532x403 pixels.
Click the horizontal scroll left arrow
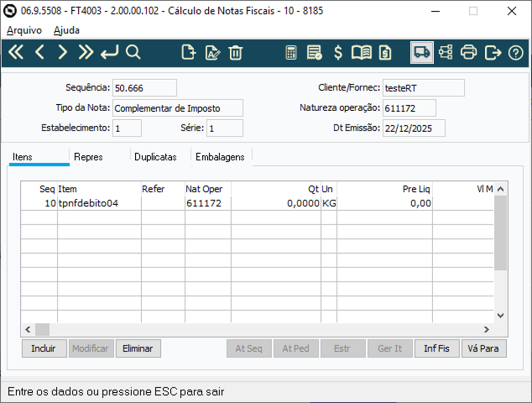28,329
